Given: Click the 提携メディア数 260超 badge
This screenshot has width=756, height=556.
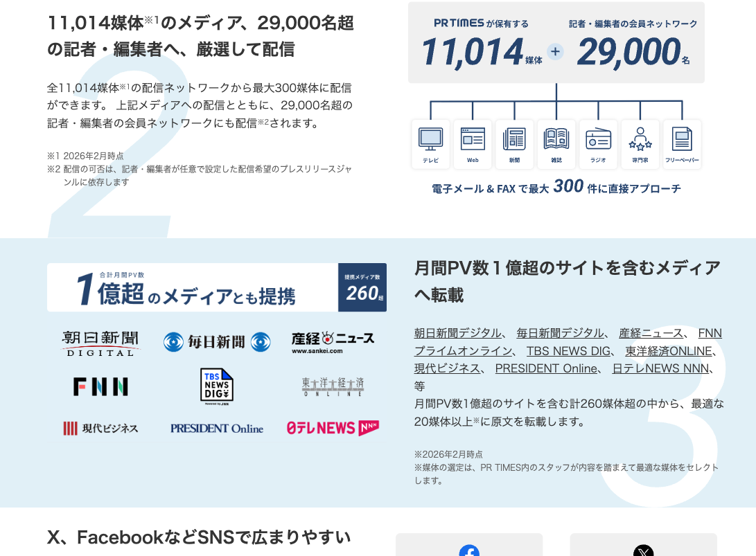Looking at the screenshot, I should click(362, 287).
